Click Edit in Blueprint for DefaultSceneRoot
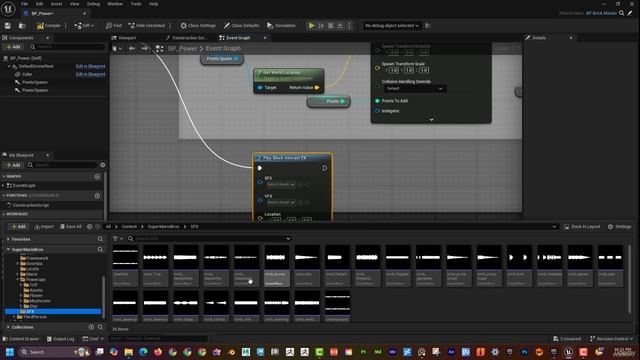Screen dimensions: 640x360 pos(91,66)
